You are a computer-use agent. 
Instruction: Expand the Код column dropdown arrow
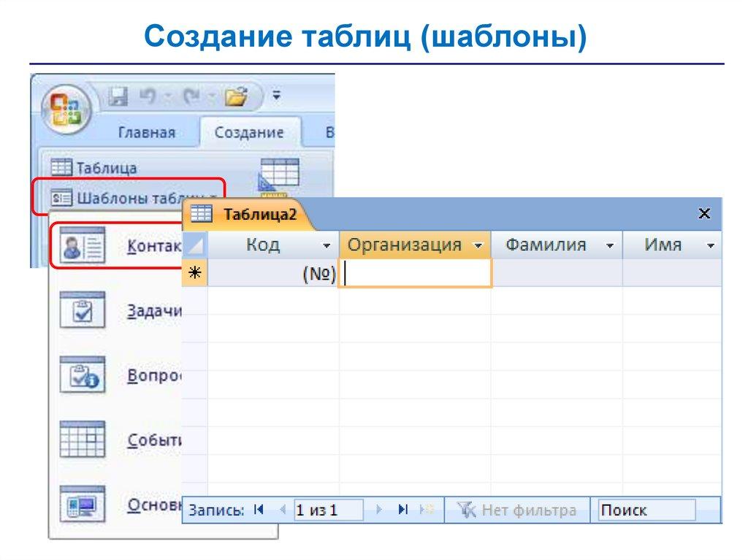tap(327, 246)
